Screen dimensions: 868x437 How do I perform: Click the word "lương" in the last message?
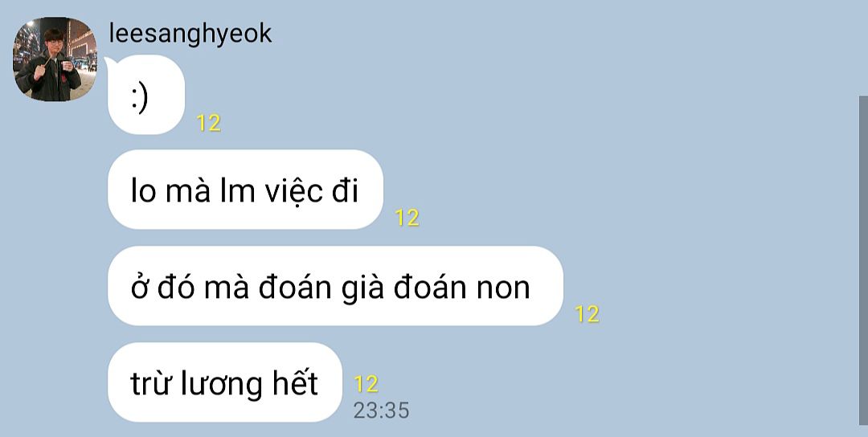222,383
